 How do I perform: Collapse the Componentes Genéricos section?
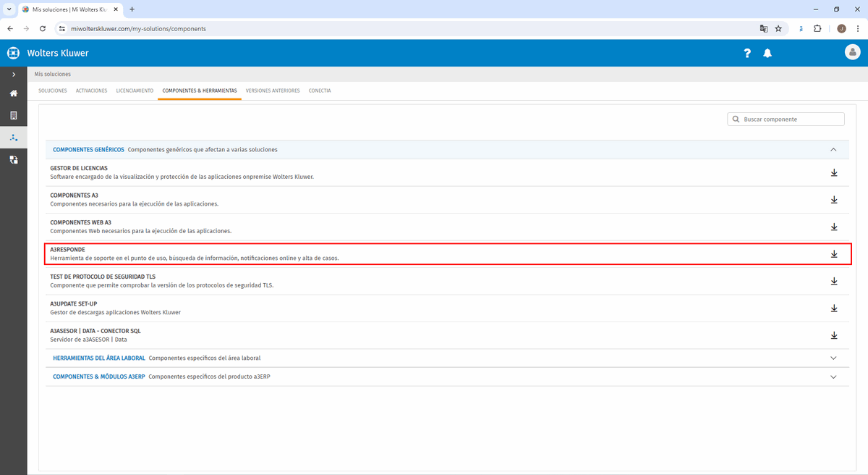[833, 150]
